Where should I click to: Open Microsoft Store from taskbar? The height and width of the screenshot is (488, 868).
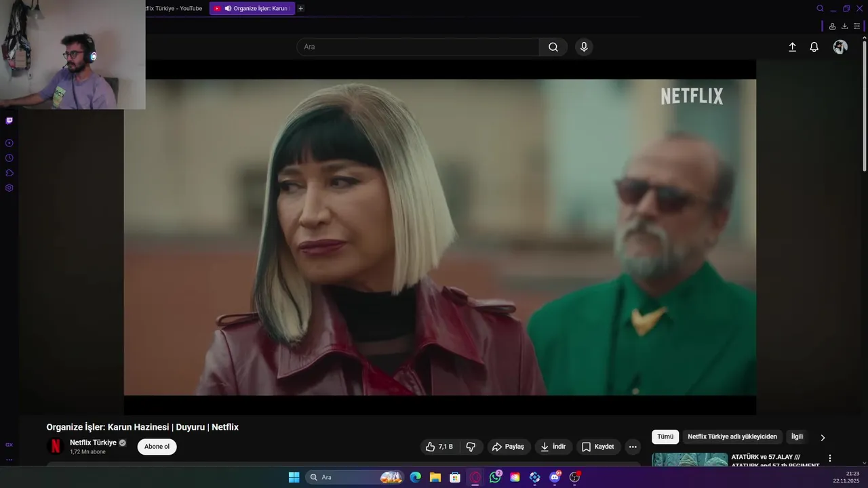click(455, 477)
